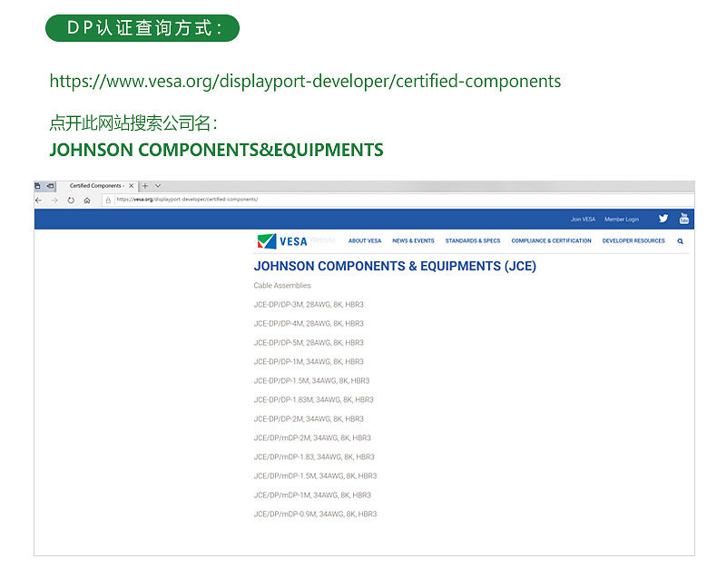Open the DEVELOPER RESOURCES menu

point(634,241)
